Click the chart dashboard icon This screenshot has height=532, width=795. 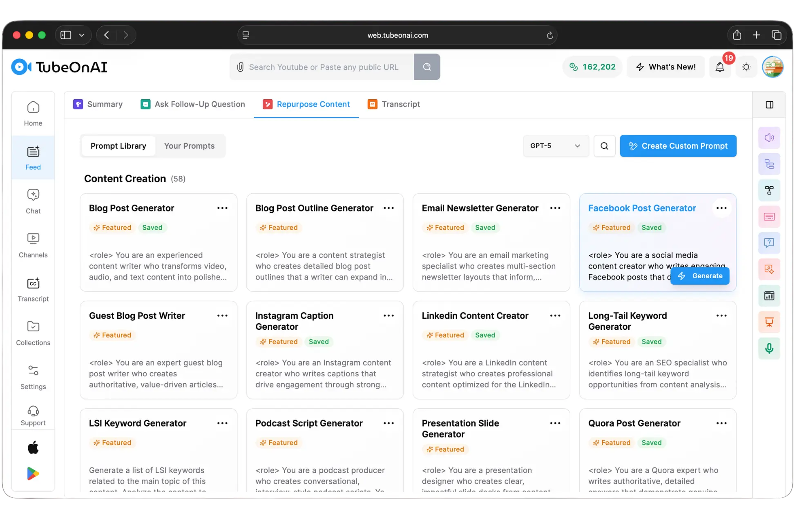(x=769, y=296)
